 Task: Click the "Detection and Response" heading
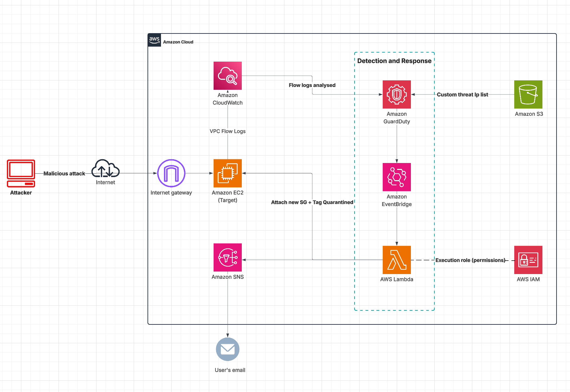(x=394, y=61)
